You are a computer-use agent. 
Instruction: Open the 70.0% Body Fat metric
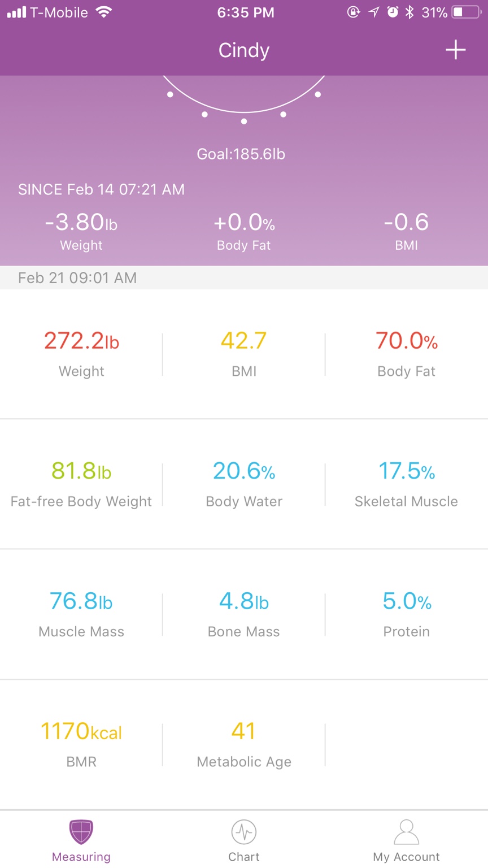coord(407,354)
